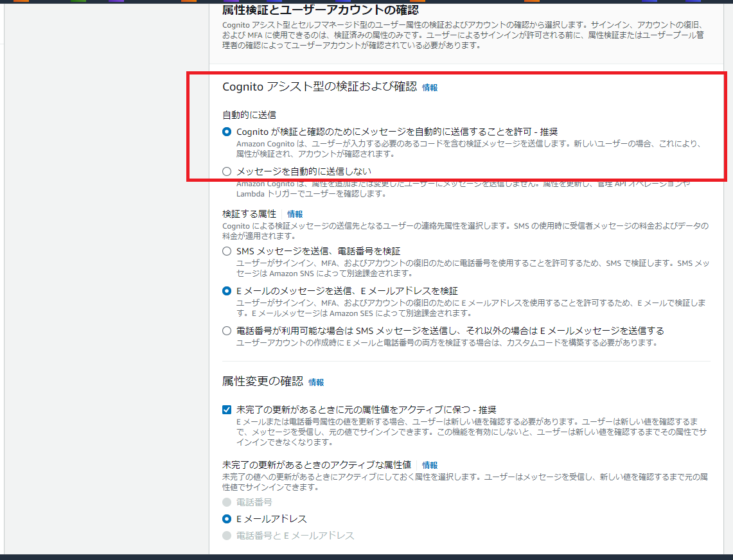Choose メッセージを自動的に送信しない option
This screenshot has height=560, width=733.
226,171
